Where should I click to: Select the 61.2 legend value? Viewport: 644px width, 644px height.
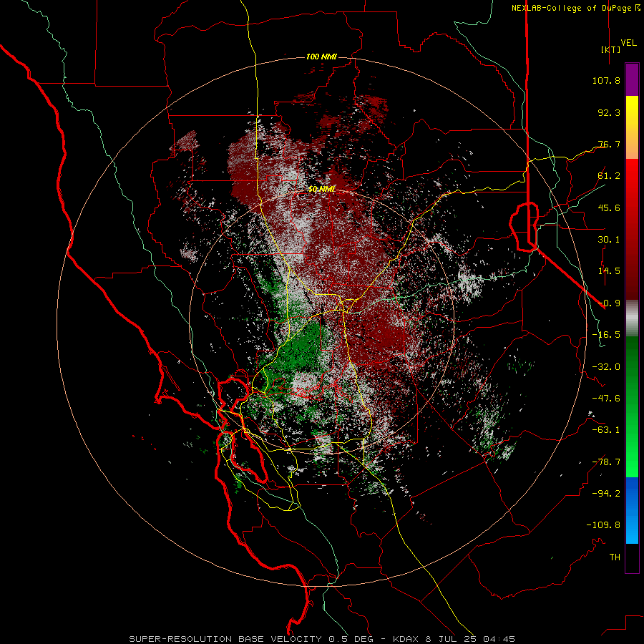[609, 176]
